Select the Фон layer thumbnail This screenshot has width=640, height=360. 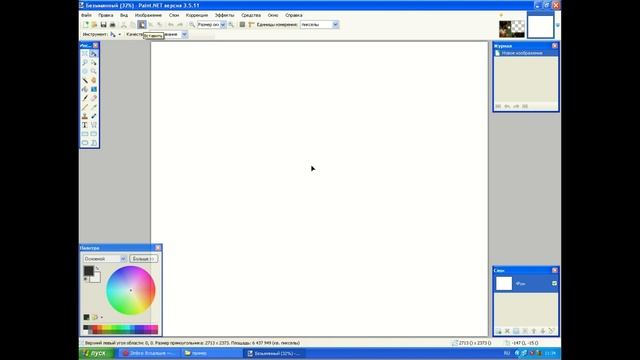[504, 283]
